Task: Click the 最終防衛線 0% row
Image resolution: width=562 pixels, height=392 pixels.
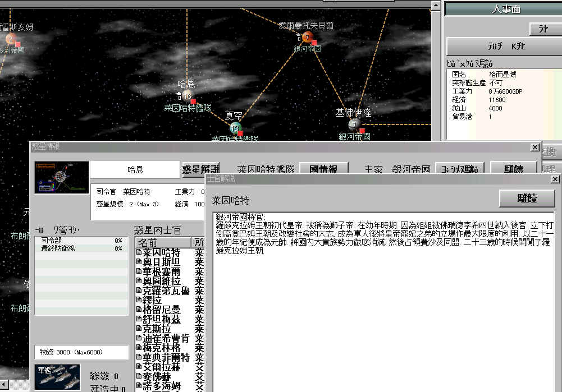Action: coord(81,248)
